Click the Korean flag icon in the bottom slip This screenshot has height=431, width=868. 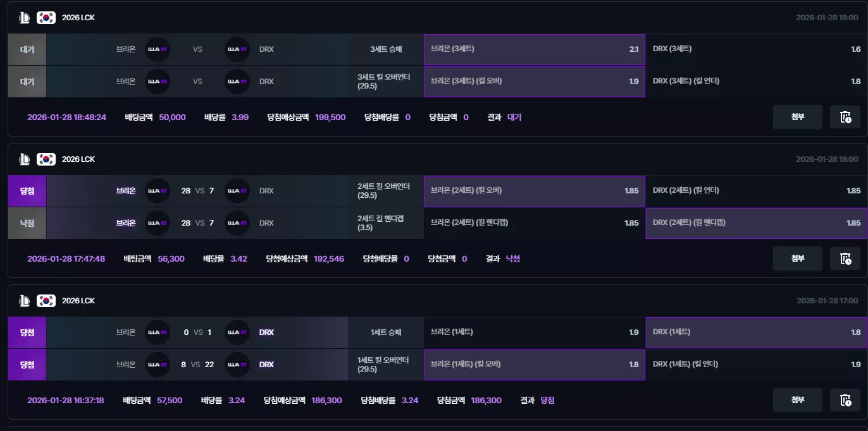coord(46,301)
